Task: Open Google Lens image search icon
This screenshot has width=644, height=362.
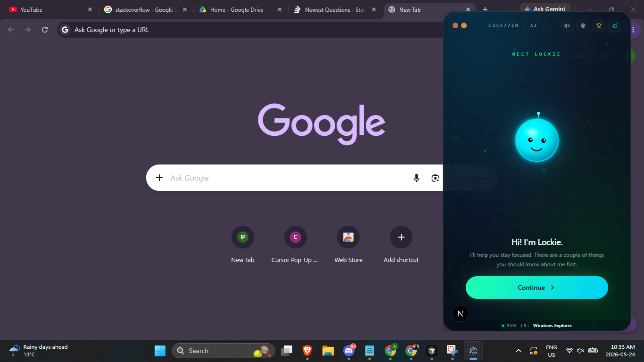Action: click(x=435, y=178)
